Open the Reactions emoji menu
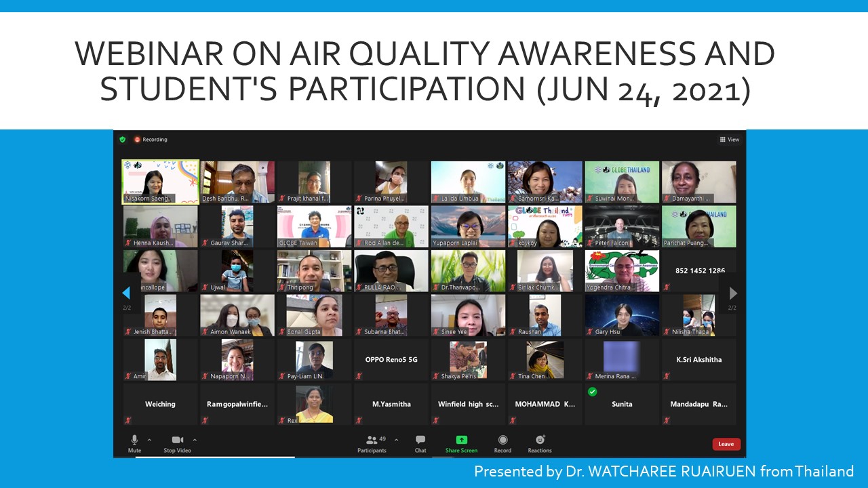The image size is (868, 488). pos(540,441)
